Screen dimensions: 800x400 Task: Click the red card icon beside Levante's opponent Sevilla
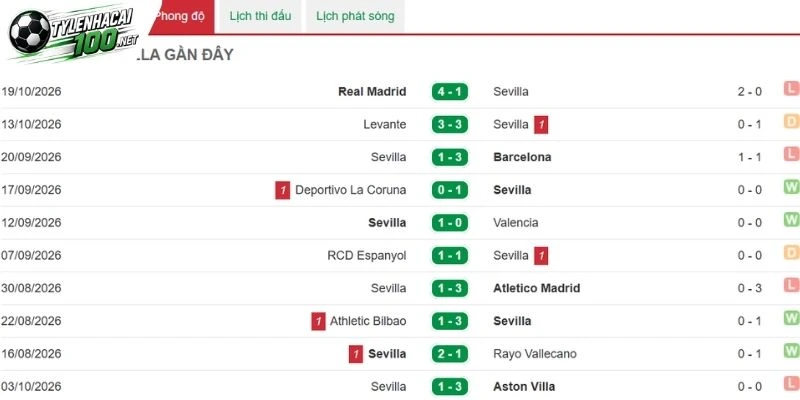pyautogui.click(x=541, y=124)
